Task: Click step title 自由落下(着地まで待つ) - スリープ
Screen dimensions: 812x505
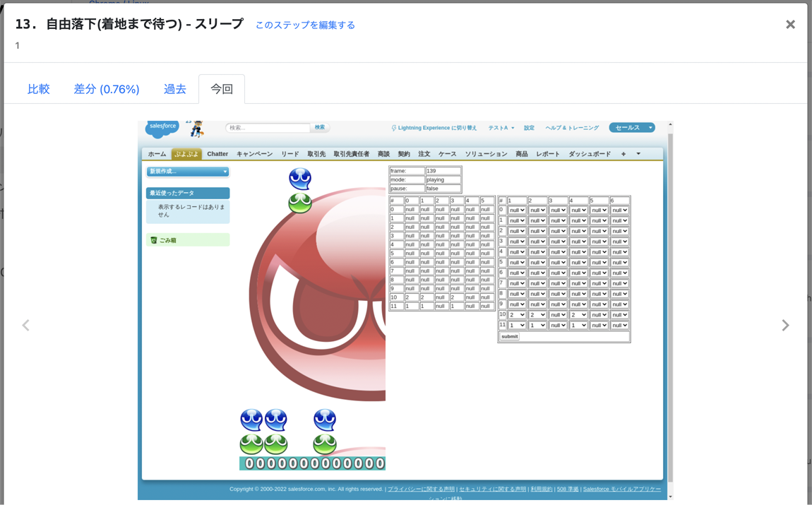Action: tap(145, 24)
